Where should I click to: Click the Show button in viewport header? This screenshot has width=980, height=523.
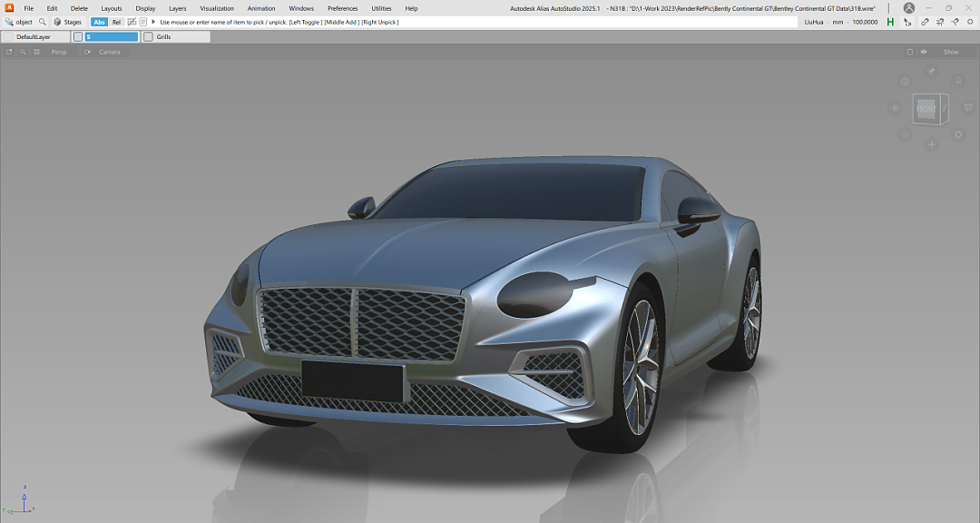pos(950,52)
